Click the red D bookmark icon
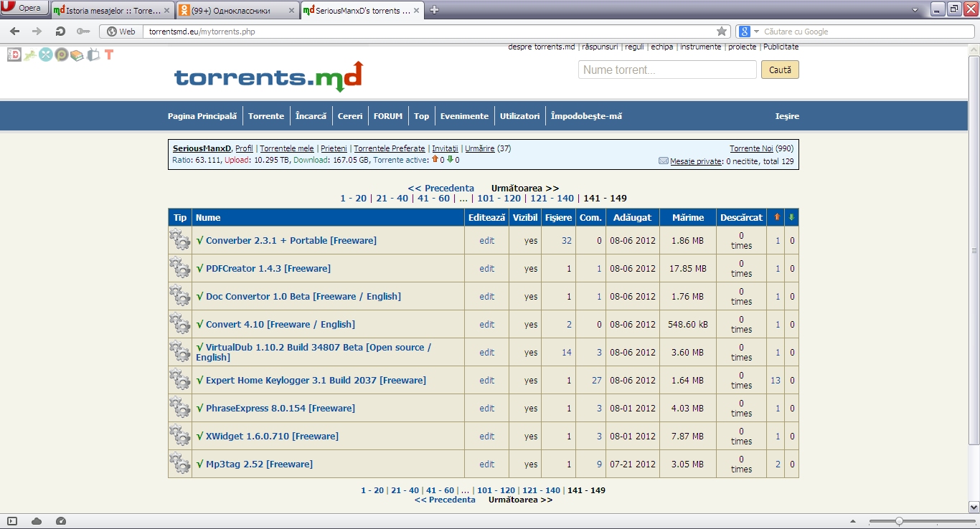980x529 pixels. (x=14, y=54)
